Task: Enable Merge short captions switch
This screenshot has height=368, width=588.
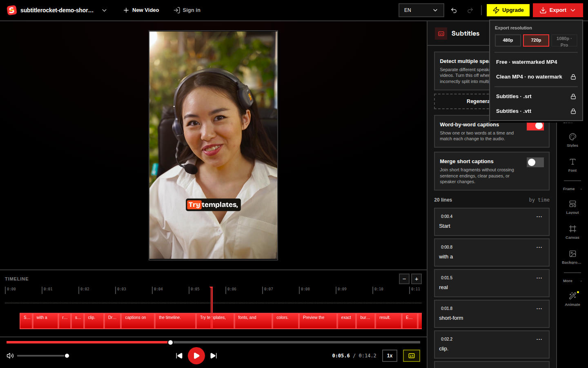Action: pyautogui.click(x=535, y=162)
